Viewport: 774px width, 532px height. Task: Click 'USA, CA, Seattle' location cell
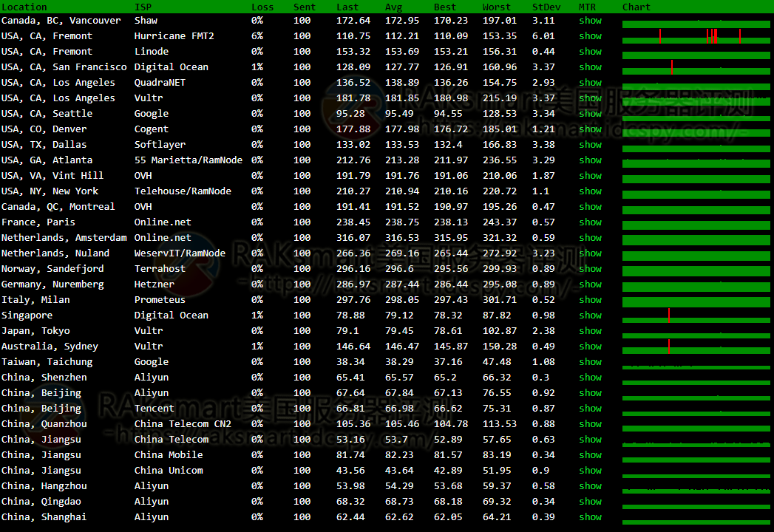(47, 114)
